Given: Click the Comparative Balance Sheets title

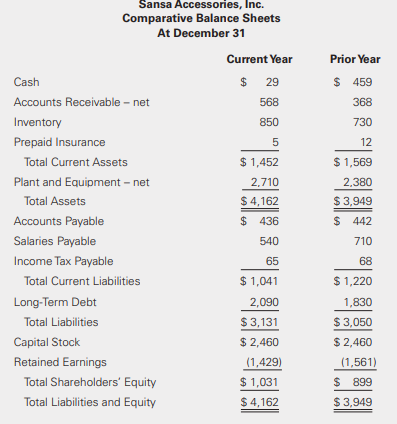Looking at the screenshot, I should pyautogui.click(x=201, y=18).
